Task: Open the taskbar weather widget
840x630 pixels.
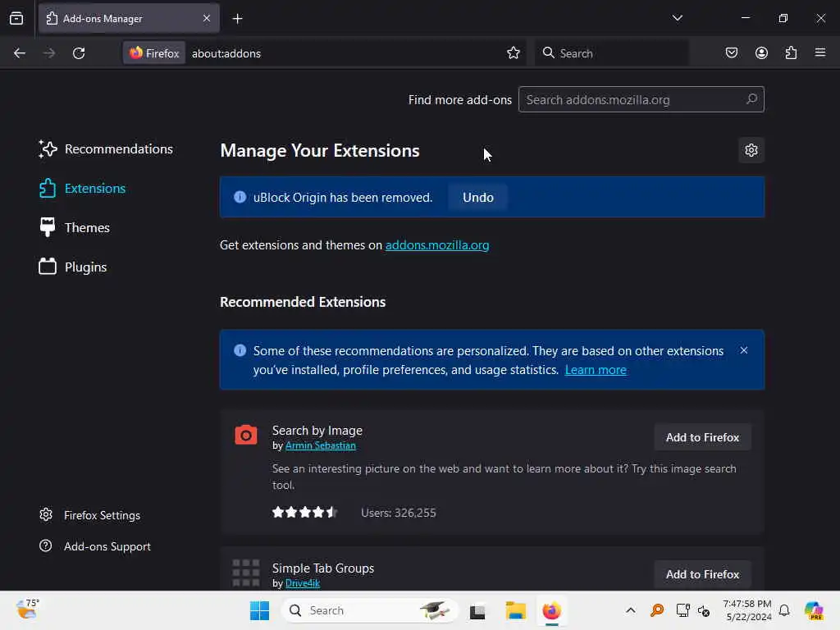Action: [x=27, y=610]
